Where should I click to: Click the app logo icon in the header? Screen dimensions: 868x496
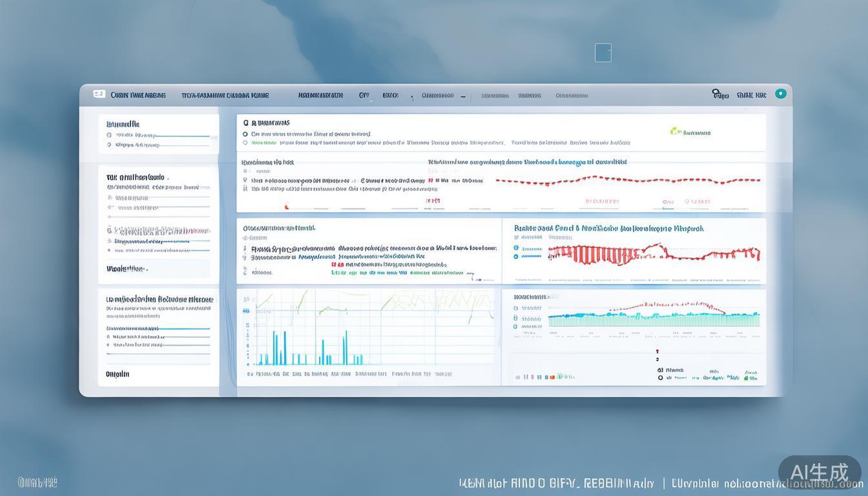[99, 94]
